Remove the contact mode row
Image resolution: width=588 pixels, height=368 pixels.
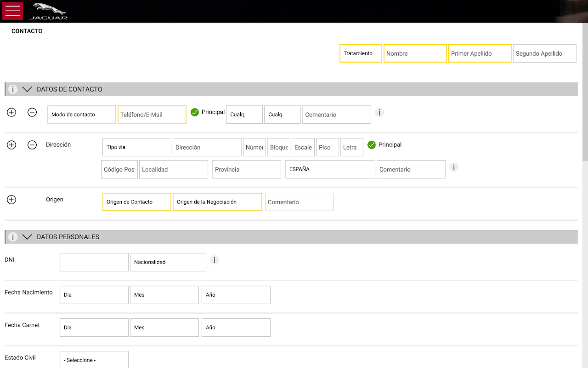[x=32, y=112]
